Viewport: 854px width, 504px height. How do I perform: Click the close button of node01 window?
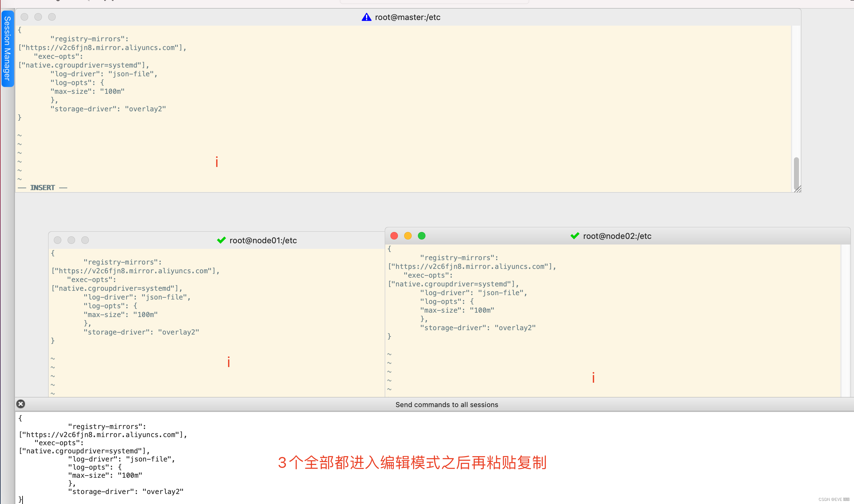(58, 240)
